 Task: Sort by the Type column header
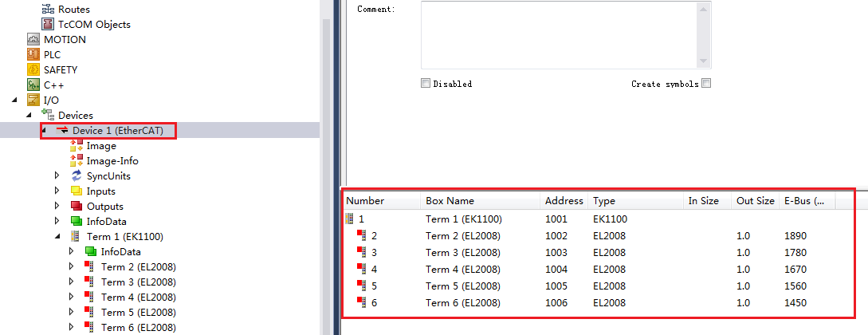[x=636, y=201]
